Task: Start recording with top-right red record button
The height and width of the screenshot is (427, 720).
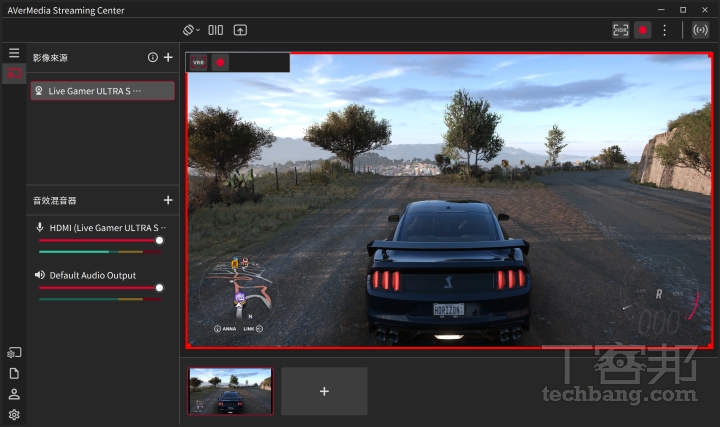Action: (643, 30)
